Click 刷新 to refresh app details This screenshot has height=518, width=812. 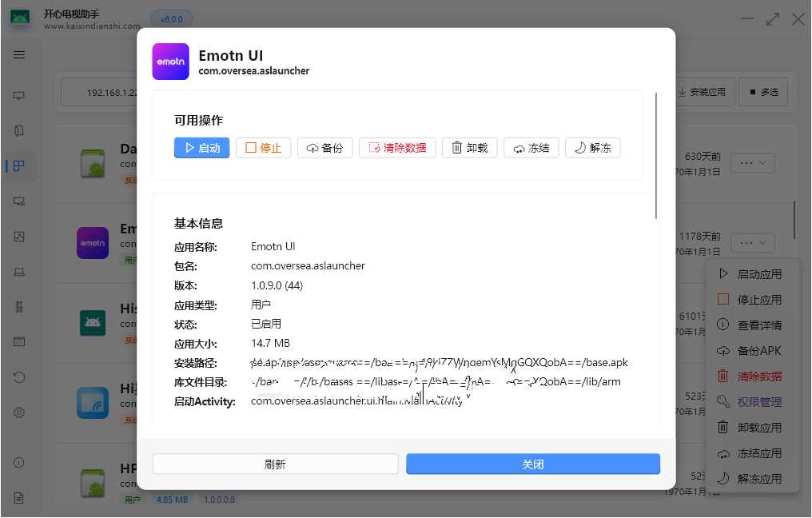[275, 464]
